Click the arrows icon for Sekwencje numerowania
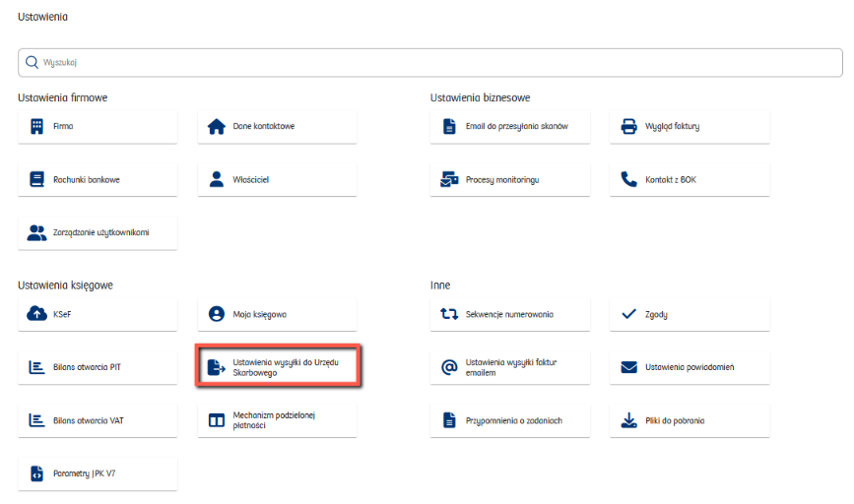The height and width of the screenshot is (504, 854). [449, 314]
